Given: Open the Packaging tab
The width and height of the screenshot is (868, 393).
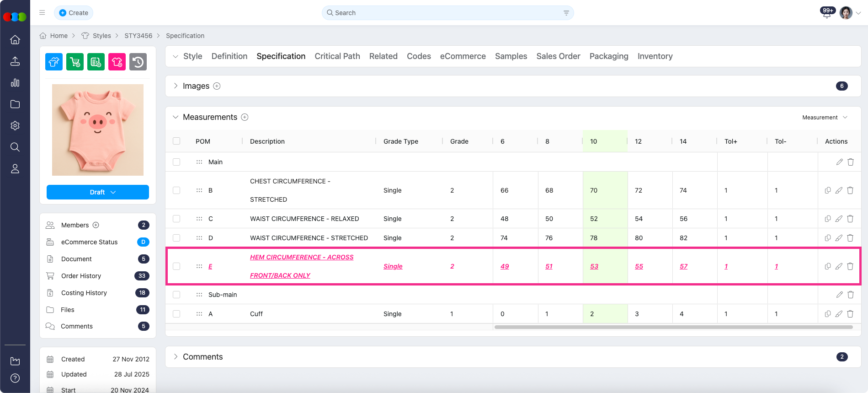Looking at the screenshot, I should pos(608,56).
